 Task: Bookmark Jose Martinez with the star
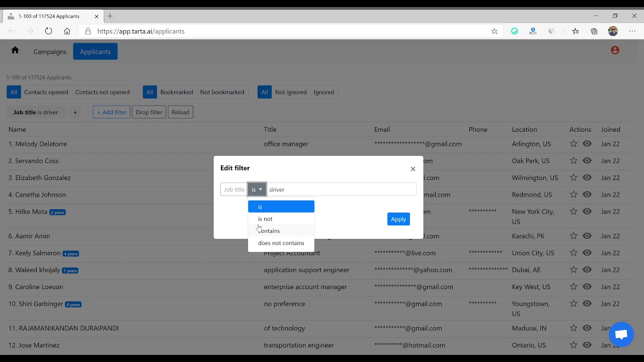coord(574,345)
